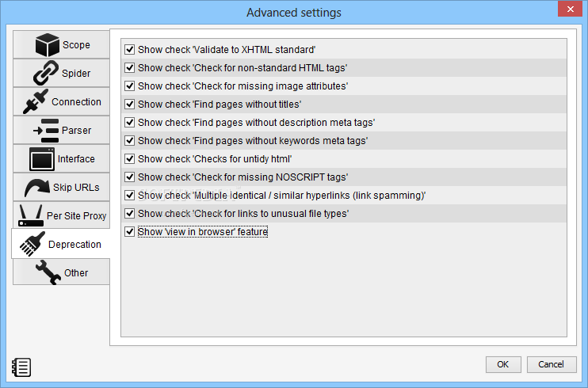Click the Spider chain-link icon
The width and height of the screenshot is (588, 388).
coord(46,73)
